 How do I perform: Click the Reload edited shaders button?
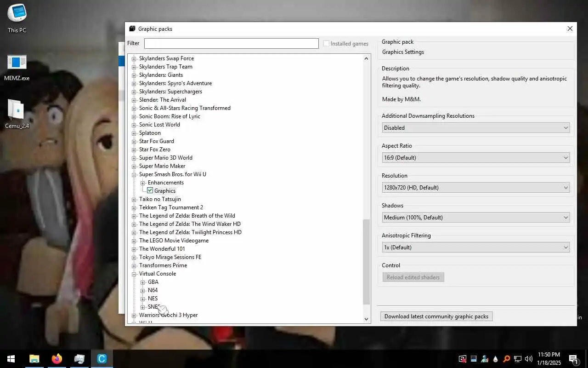413,277
